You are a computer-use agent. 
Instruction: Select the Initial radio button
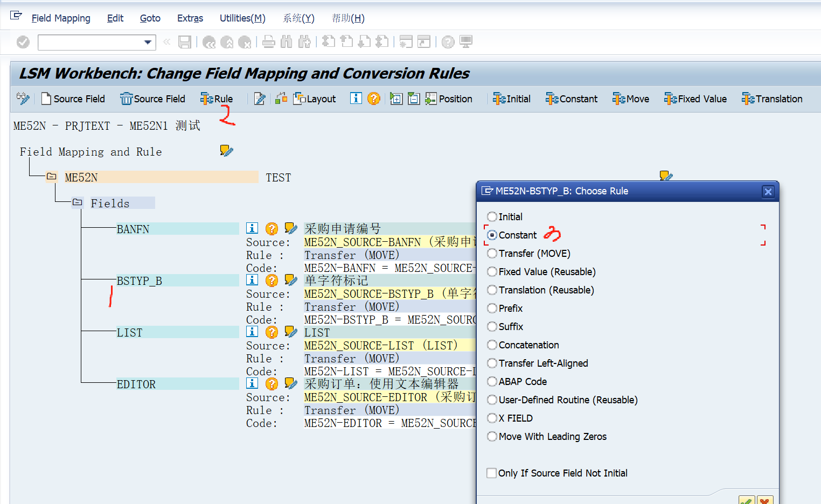[492, 216]
